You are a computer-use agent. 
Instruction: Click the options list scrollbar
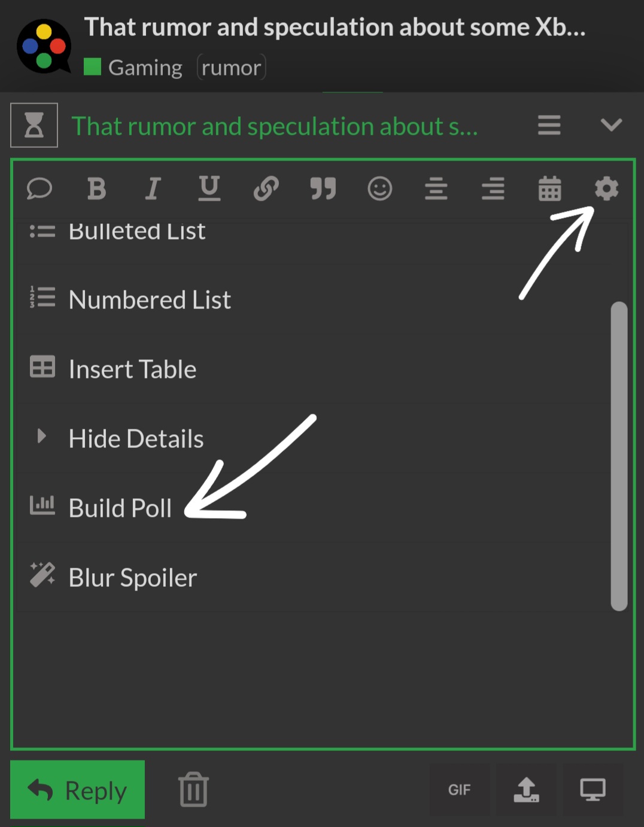click(619, 456)
